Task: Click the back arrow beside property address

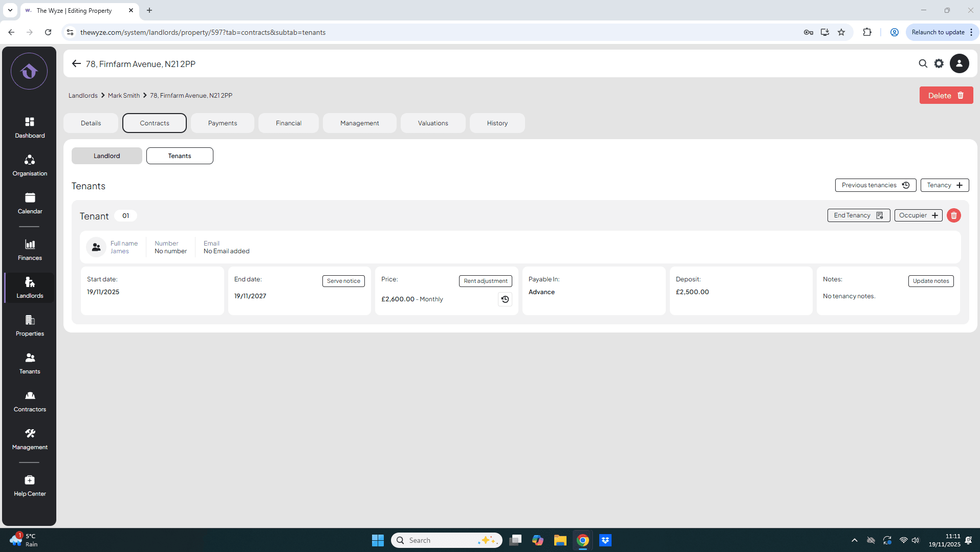Action: point(76,63)
